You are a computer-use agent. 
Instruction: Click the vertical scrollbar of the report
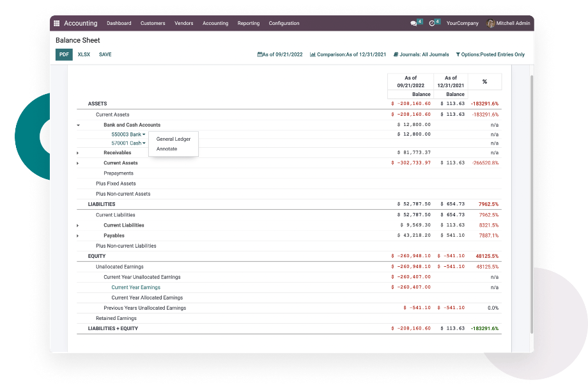coord(531,192)
